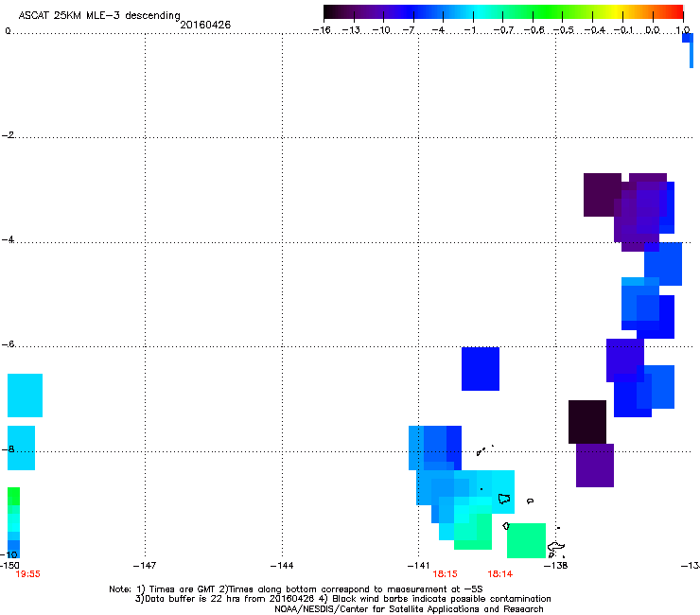The image size is (700, 615).
Task: Click the -138 longitude axis label
Action: coord(555,566)
